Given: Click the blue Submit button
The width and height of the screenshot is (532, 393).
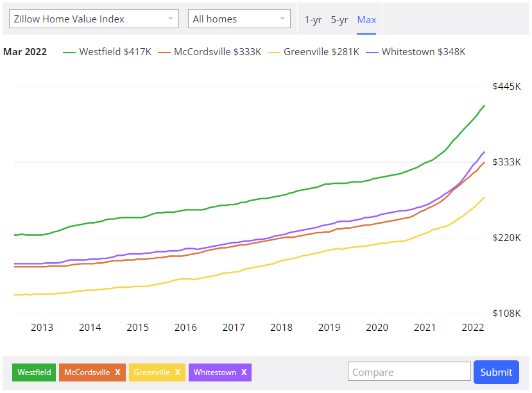Looking at the screenshot, I should pyautogui.click(x=496, y=372).
